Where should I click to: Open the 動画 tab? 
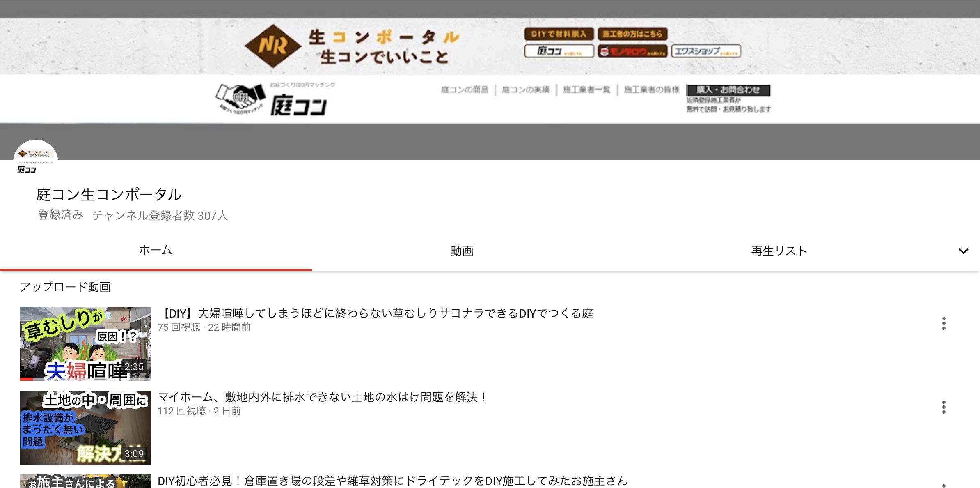(x=462, y=251)
